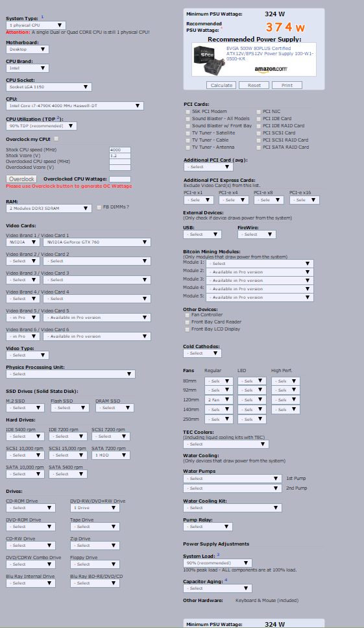The image size is (364, 628).
Task: Open the 120mm Regular fan dropdown
Action: tap(219, 399)
